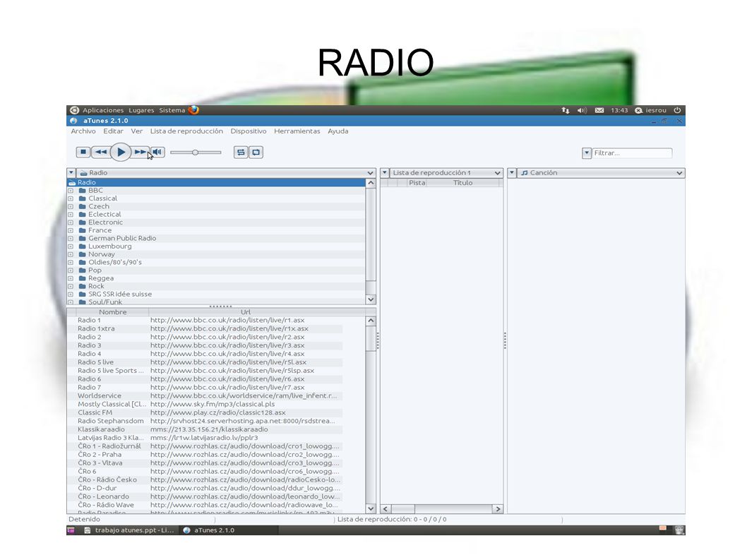Click the Pista column header
Screen dimensions: 747x560
[x=417, y=183]
